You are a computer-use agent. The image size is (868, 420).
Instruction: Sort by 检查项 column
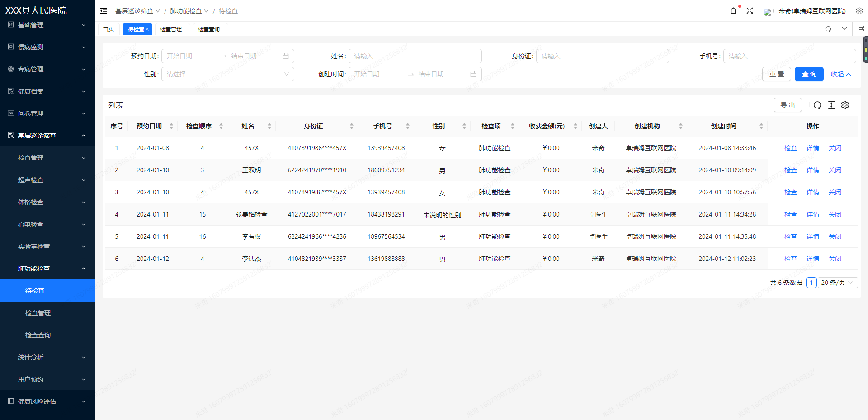pos(513,126)
